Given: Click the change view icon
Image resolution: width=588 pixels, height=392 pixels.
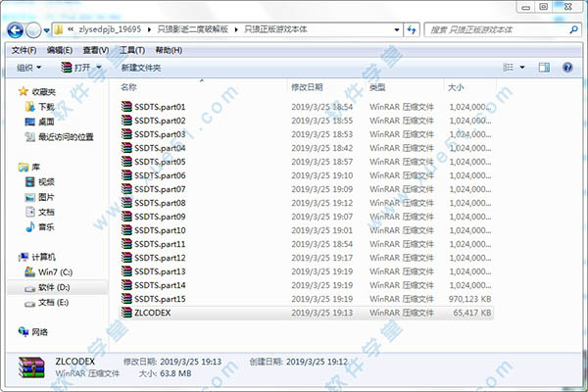Looking at the screenshot, I should 508,68.
